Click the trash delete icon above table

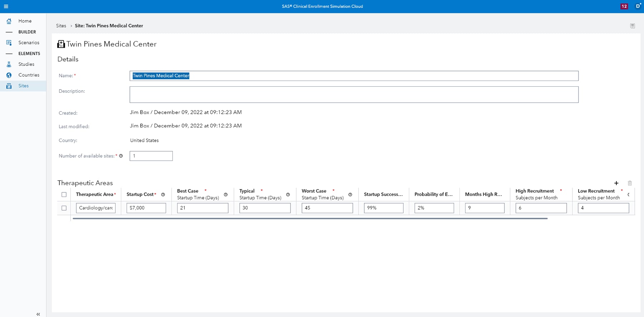[x=630, y=183]
